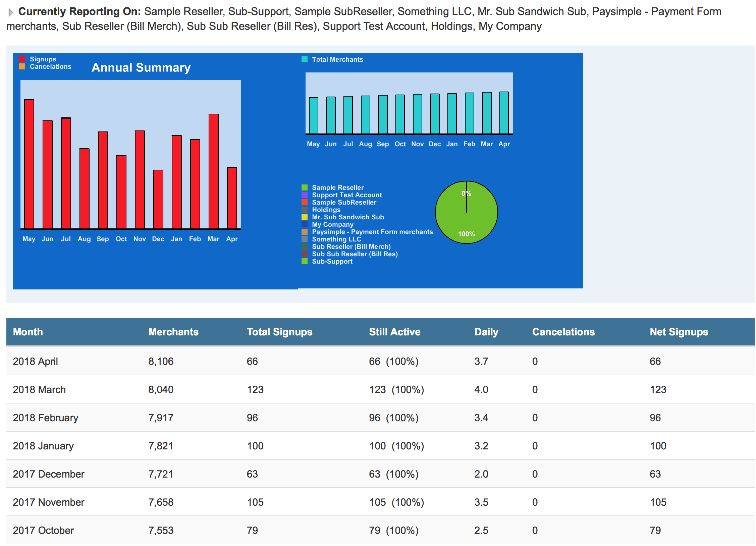Click the orange Cancelations legend swatch
This screenshot has width=756, height=546.
[22, 67]
